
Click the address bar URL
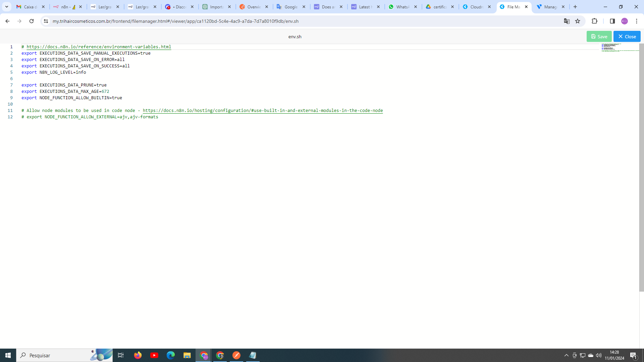[x=175, y=21]
